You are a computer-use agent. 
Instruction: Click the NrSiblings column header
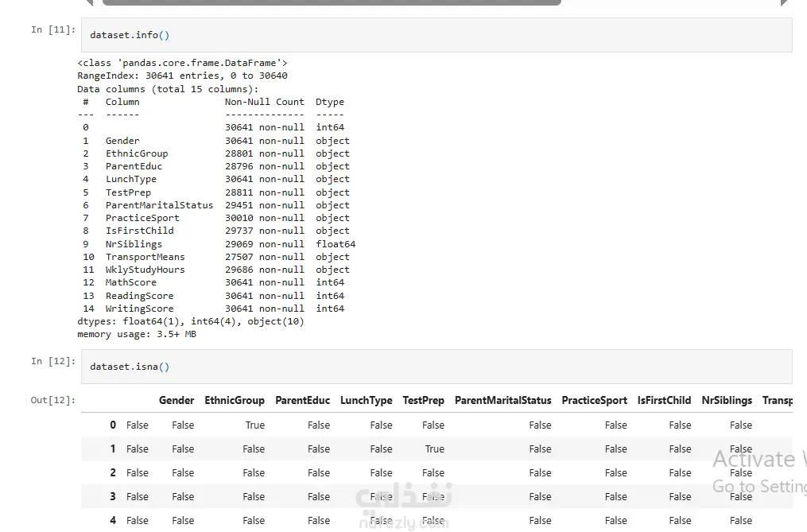727,401
